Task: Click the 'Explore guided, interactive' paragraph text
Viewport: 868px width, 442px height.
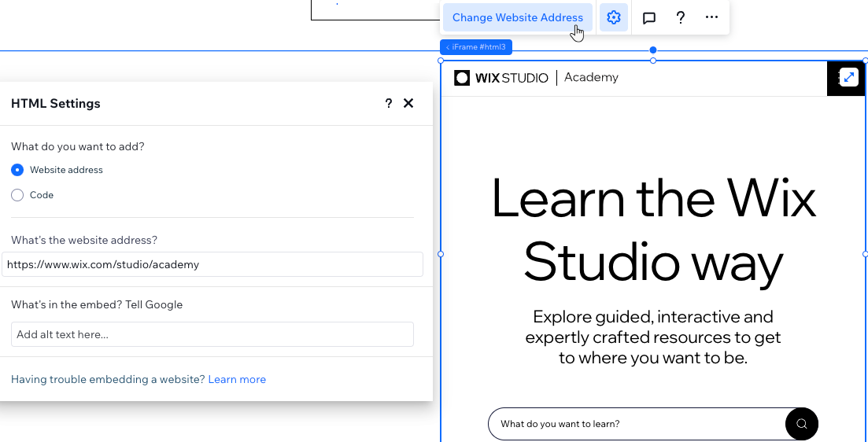Action: (653, 337)
